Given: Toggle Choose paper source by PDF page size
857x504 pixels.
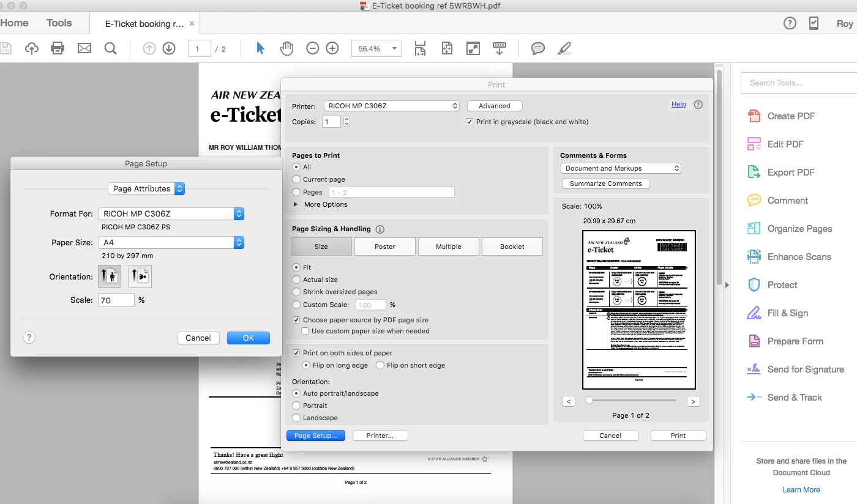Looking at the screenshot, I should [x=297, y=320].
